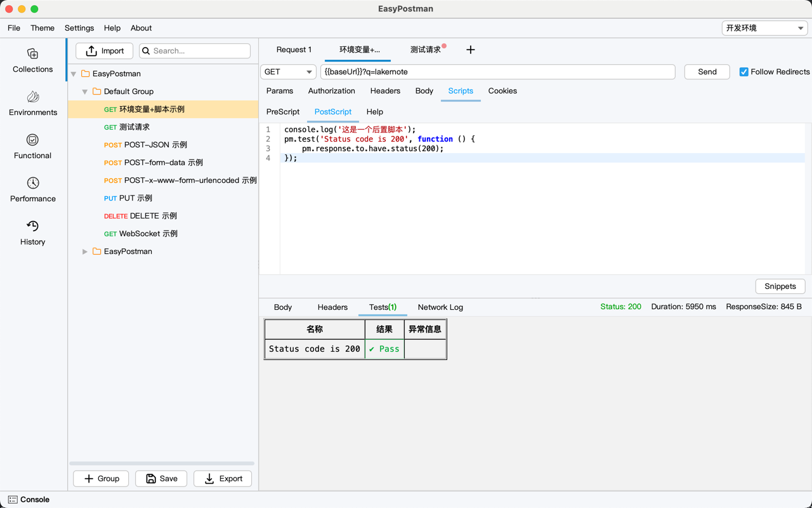The height and width of the screenshot is (508, 812).
Task: Open the Cookies tab
Action: tap(502, 91)
